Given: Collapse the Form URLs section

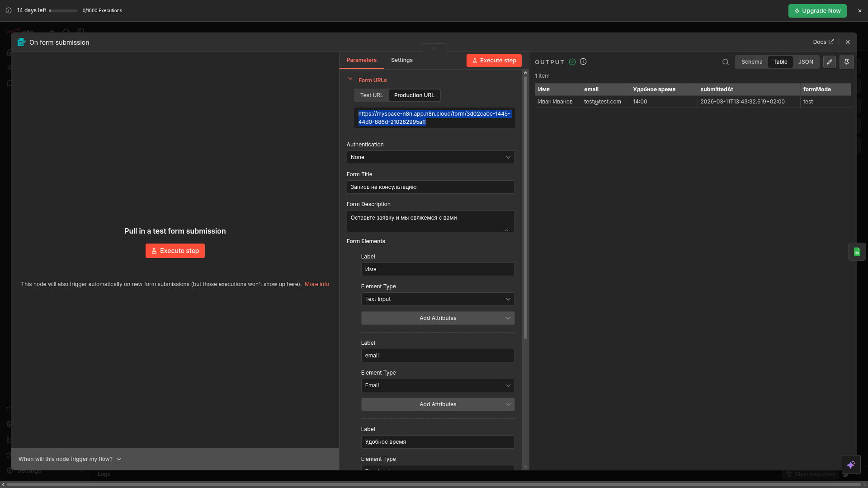Looking at the screenshot, I should [x=350, y=79].
